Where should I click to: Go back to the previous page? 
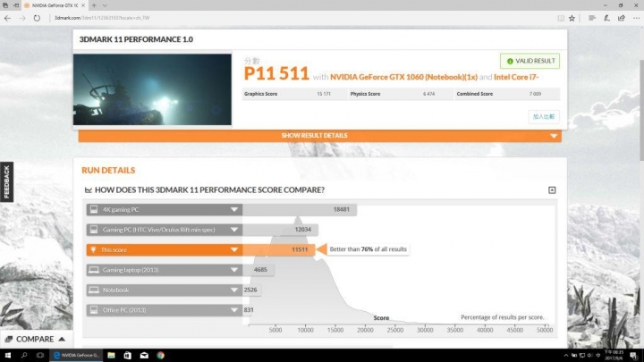pyautogui.click(x=7, y=18)
